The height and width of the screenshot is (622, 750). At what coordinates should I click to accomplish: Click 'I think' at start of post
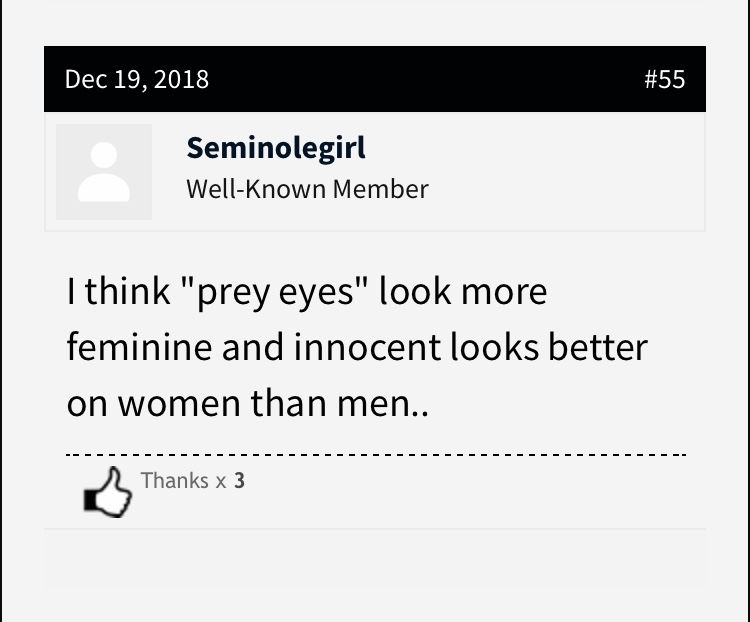click(119, 291)
